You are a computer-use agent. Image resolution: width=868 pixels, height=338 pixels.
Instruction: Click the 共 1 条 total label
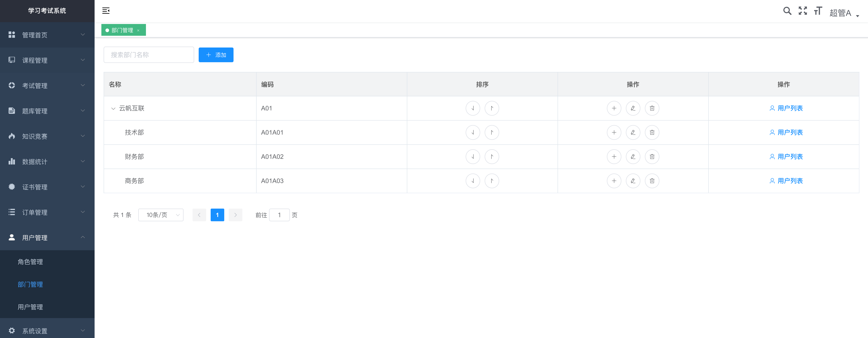coord(122,215)
